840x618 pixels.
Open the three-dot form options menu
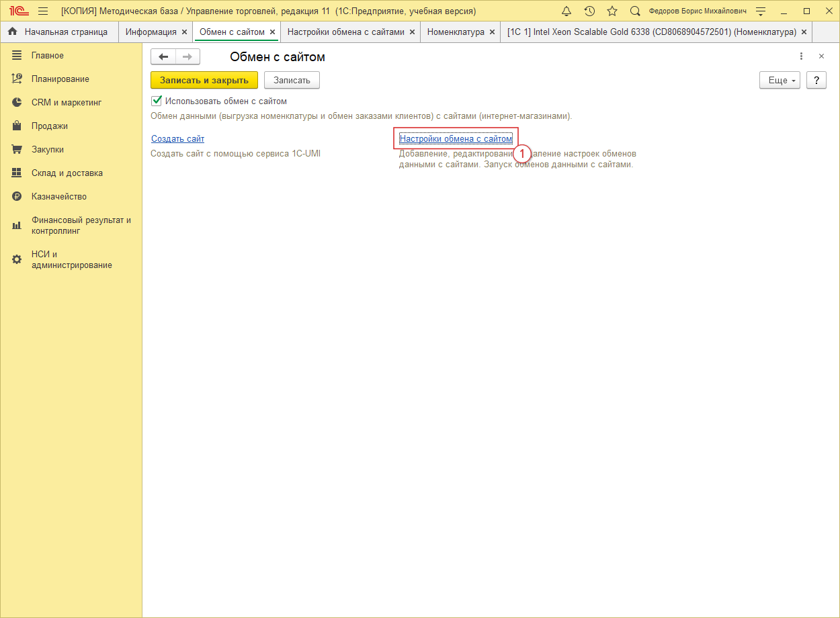tap(801, 57)
